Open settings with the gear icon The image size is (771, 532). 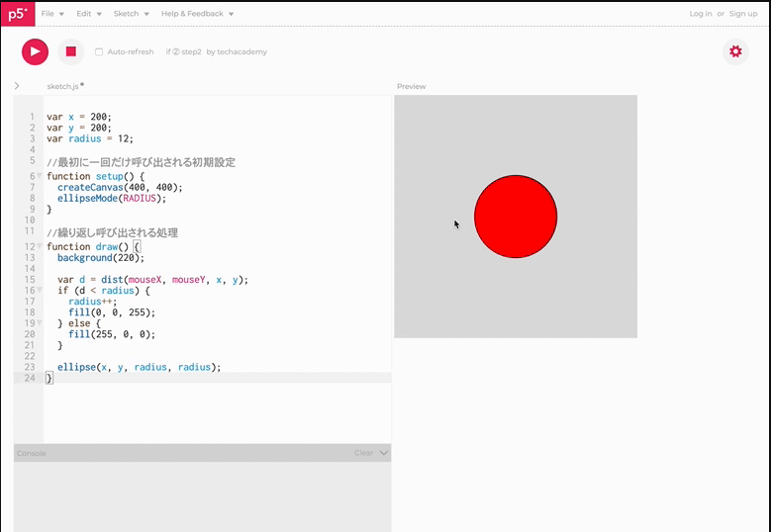[734, 51]
